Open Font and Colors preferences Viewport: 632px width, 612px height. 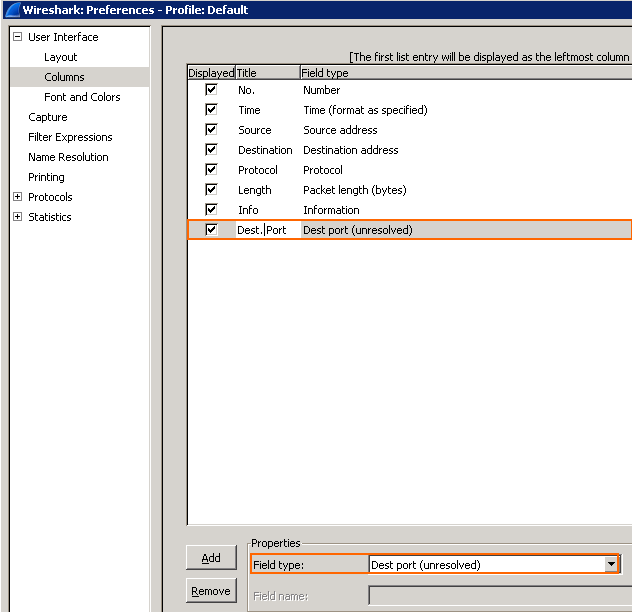pyautogui.click(x=82, y=97)
